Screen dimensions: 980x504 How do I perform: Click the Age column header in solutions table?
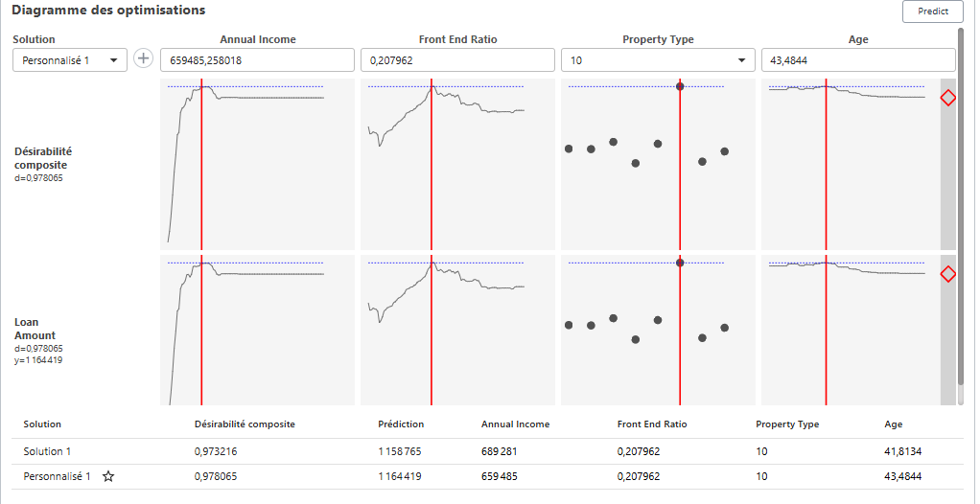pyautogui.click(x=893, y=424)
